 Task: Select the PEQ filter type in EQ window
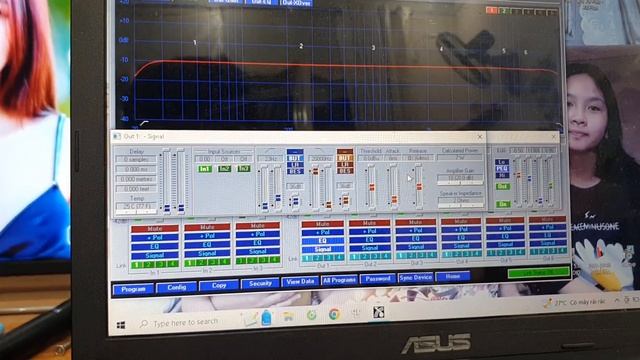point(502,169)
